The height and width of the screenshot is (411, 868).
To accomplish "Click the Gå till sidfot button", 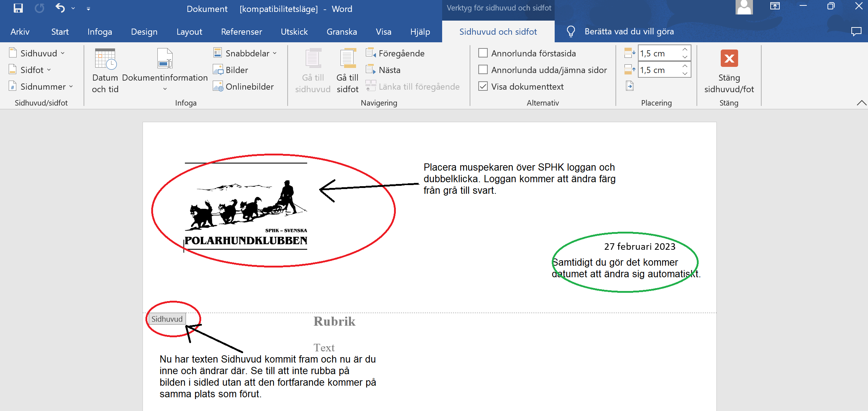I will click(347, 71).
